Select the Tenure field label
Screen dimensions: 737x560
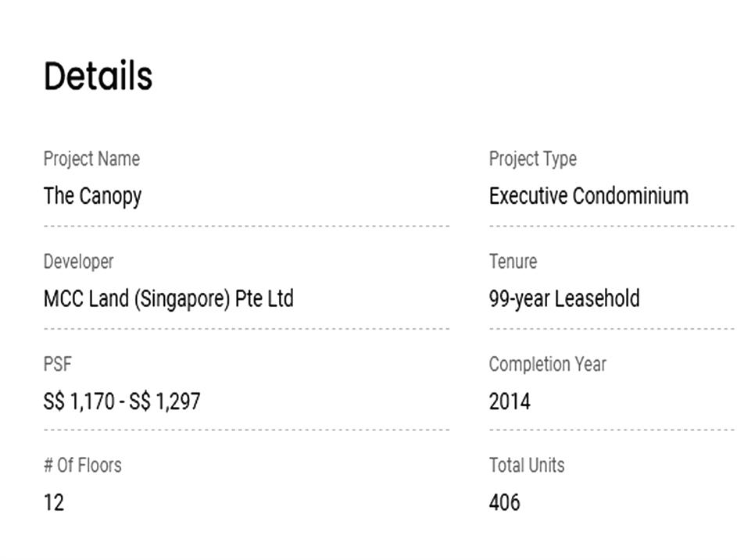point(513,262)
